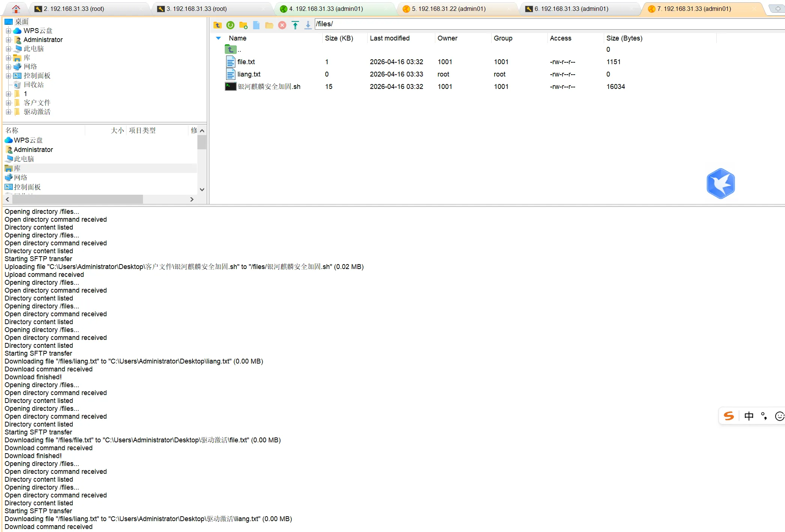
Task: Click the blue bird floating icon
Action: tap(720, 183)
